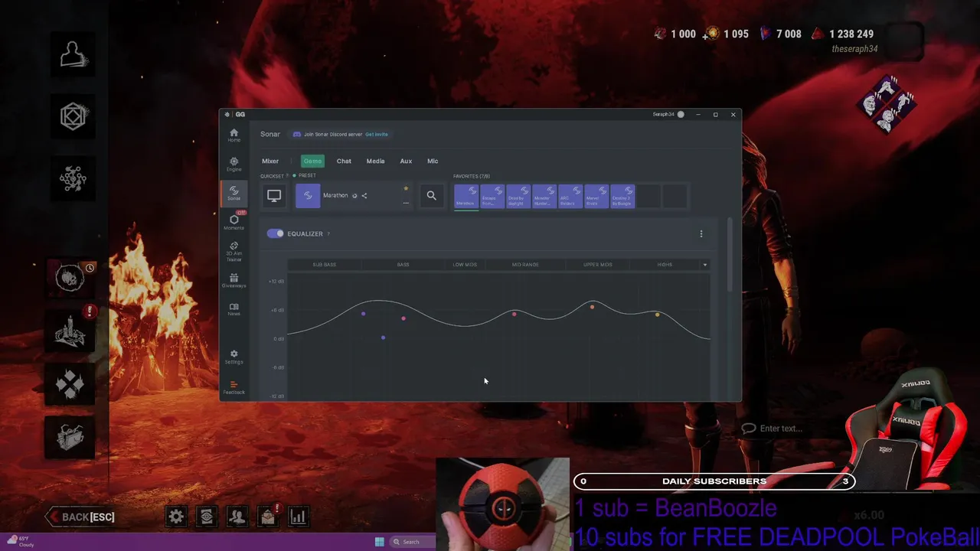Click the Get invite Discord link

(377, 135)
